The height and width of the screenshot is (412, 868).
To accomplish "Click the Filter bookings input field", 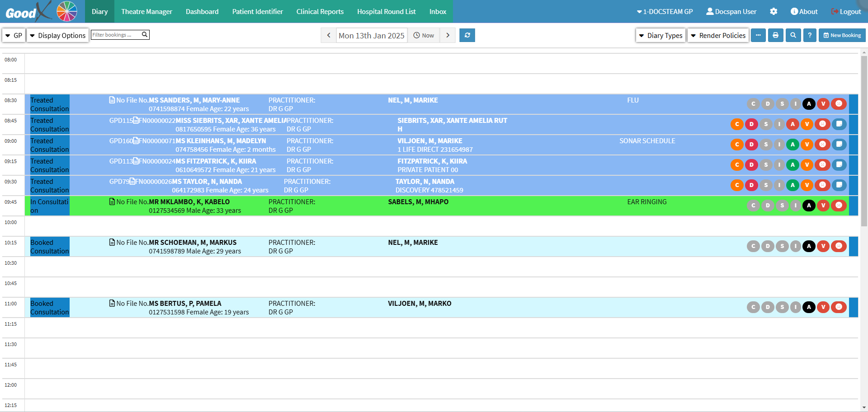I will tap(116, 35).
